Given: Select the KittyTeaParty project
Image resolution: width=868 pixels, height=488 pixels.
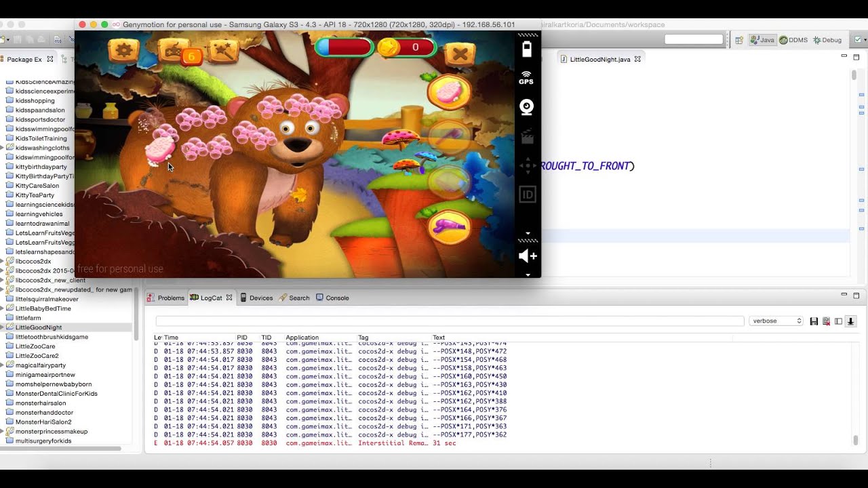Looking at the screenshot, I should tap(35, 195).
